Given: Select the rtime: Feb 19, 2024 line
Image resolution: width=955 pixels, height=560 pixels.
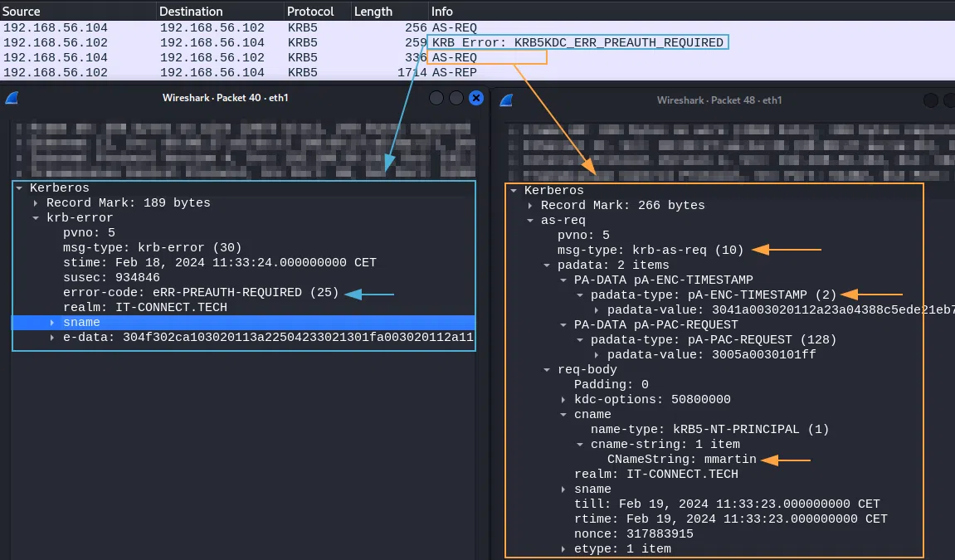Looking at the screenshot, I should click(730, 519).
